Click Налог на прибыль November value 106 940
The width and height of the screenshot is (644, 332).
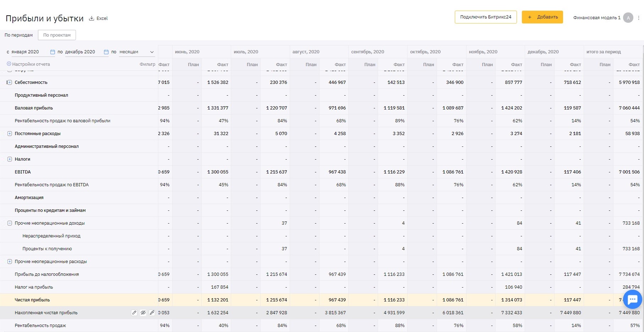point(513,287)
